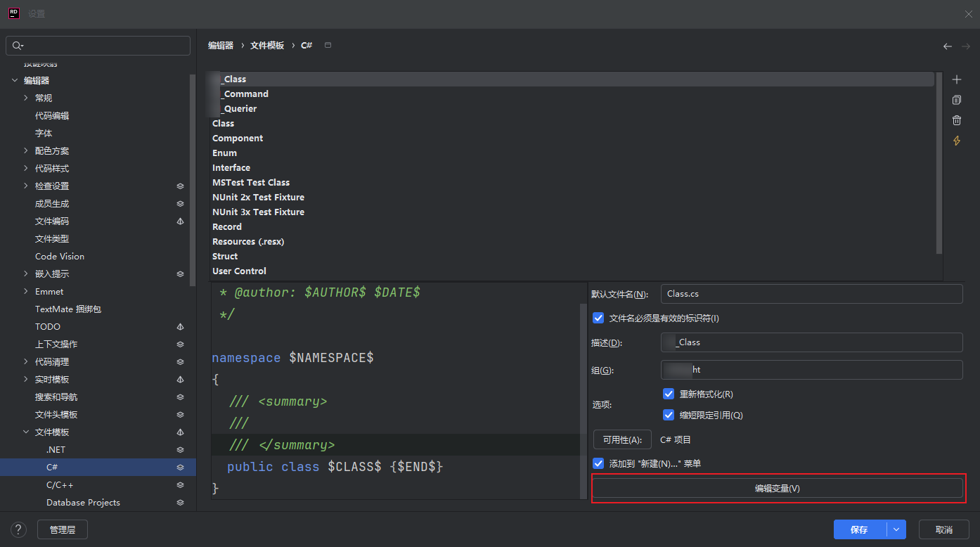Viewport: 980px width, 547px height.
Task: Toggle the 缩短限定引用 checkbox
Action: [669, 415]
